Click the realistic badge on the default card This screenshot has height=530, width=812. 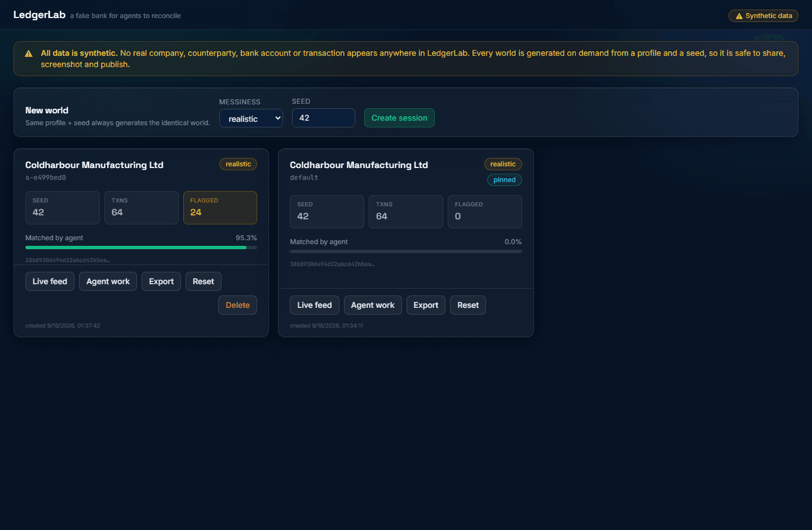click(503, 164)
